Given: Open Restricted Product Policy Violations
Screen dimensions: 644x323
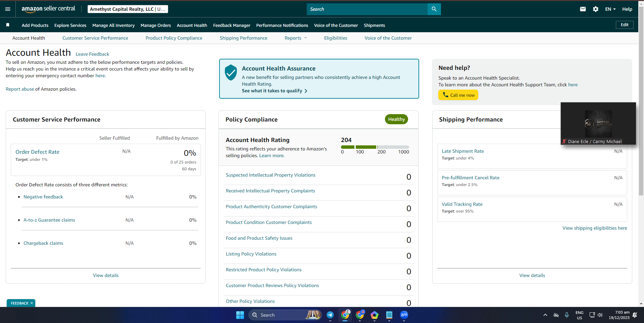Looking at the screenshot, I should point(264,270).
